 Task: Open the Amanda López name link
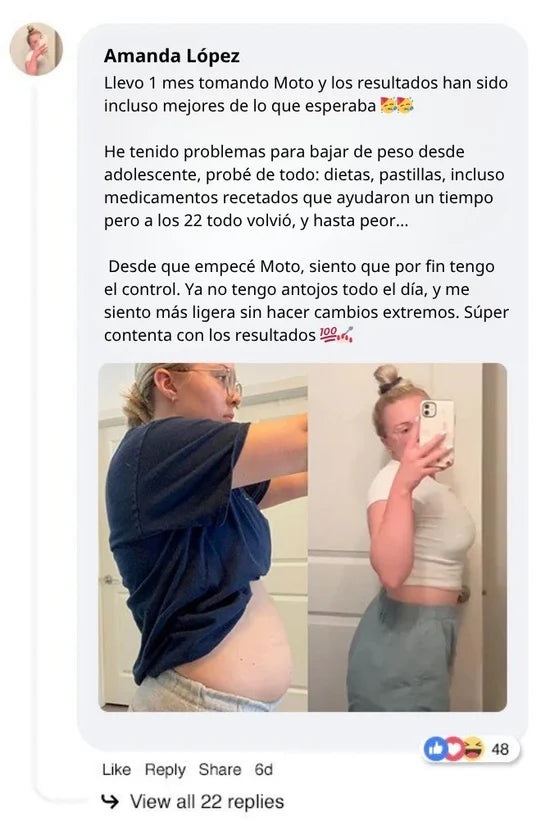tap(172, 56)
